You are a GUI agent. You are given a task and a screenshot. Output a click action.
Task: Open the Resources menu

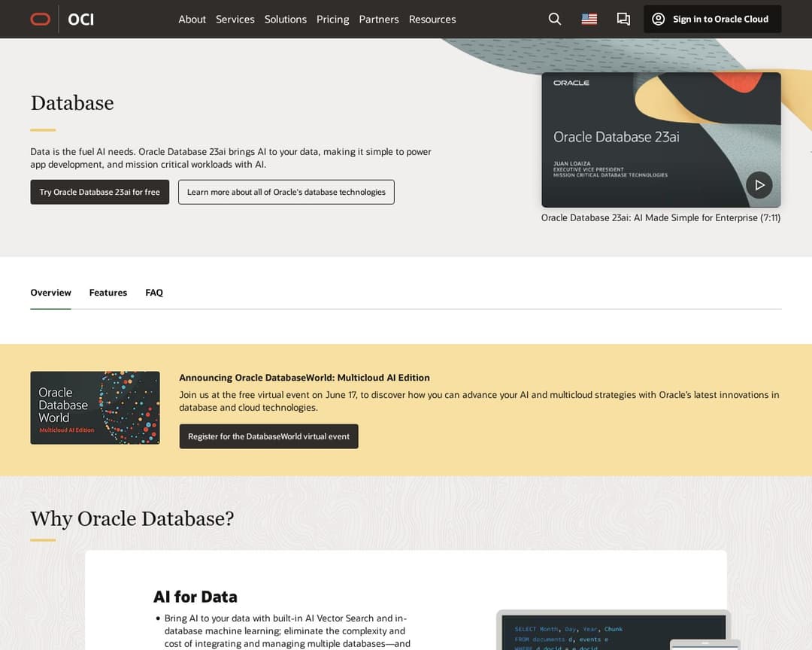tap(432, 19)
